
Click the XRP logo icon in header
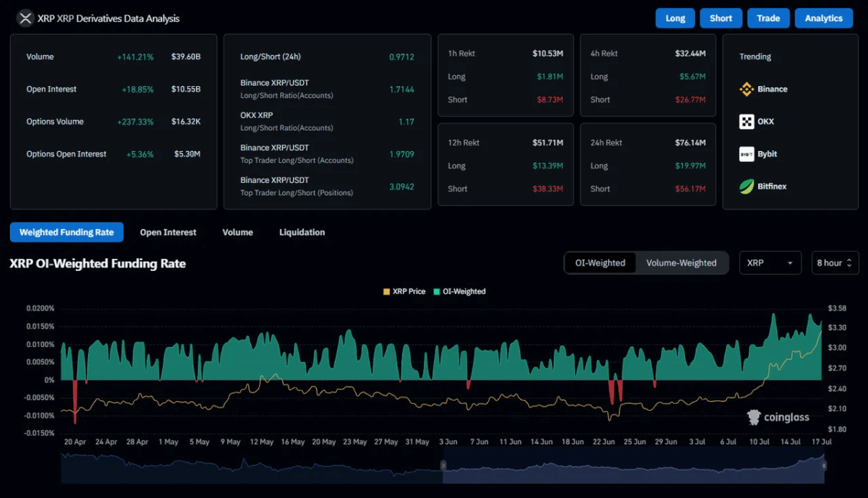click(25, 18)
